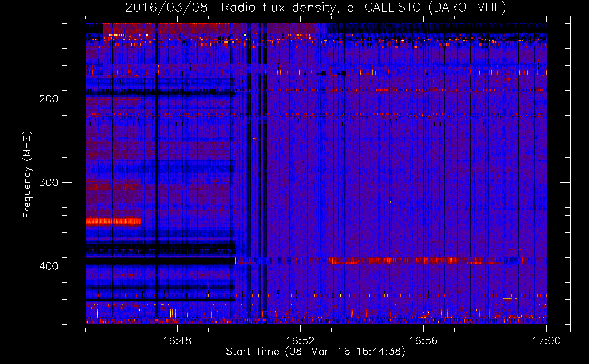
Task: Click the 400 frequency tick label
Action: point(49,266)
